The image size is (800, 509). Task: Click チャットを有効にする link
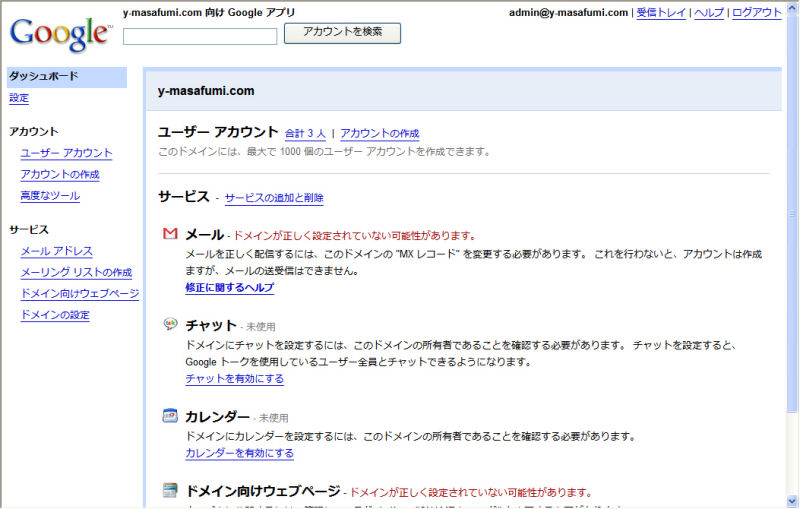pyautogui.click(x=235, y=379)
